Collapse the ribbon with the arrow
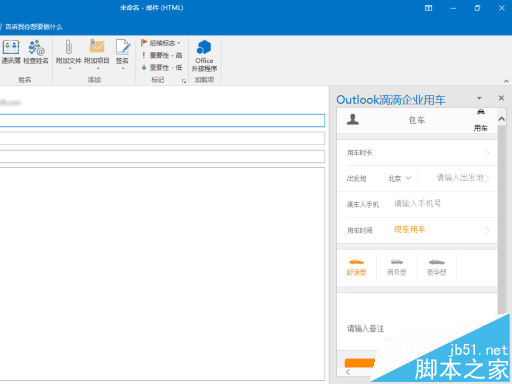Viewport: 512px width, 384px height. [506, 81]
